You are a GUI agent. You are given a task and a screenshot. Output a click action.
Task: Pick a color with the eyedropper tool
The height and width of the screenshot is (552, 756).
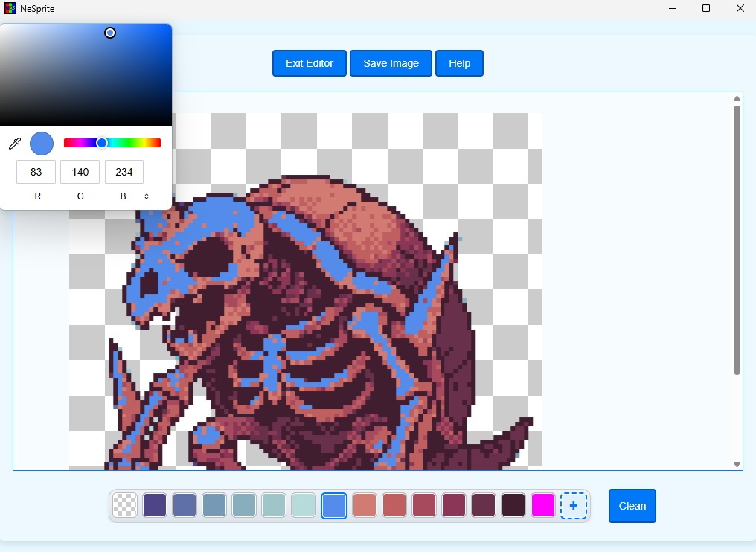[x=15, y=144]
